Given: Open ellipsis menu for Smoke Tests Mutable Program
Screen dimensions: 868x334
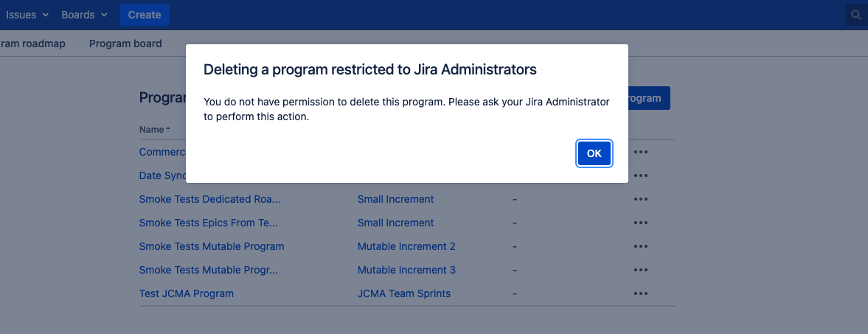Looking at the screenshot, I should (x=640, y=246).
